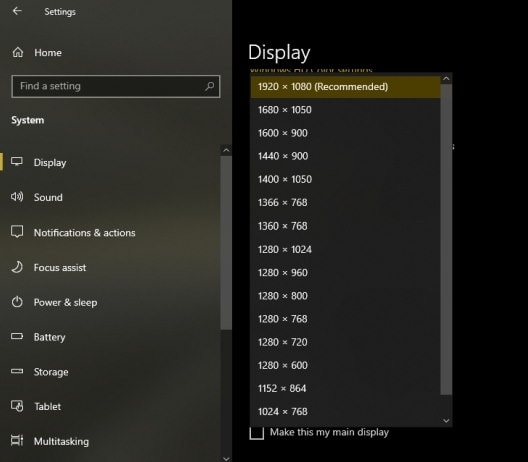
Task: Click the Tablet icon
Action: (x=17, y=406)
